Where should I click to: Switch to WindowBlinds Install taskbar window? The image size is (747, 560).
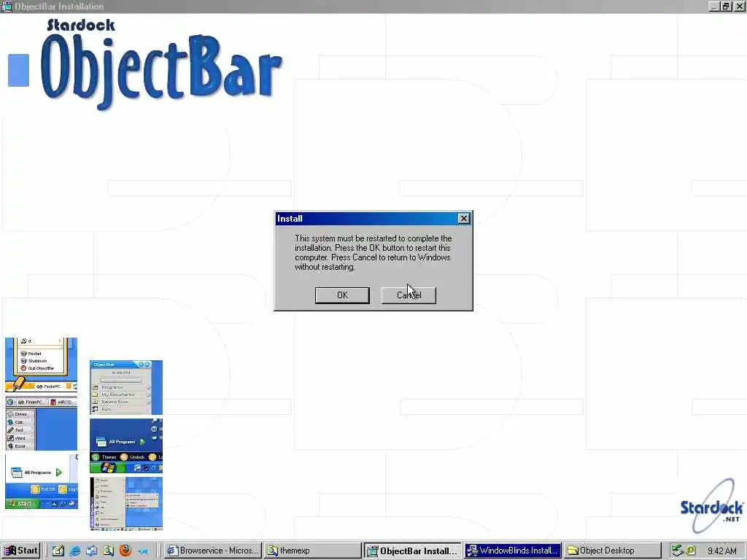[513, 551]
